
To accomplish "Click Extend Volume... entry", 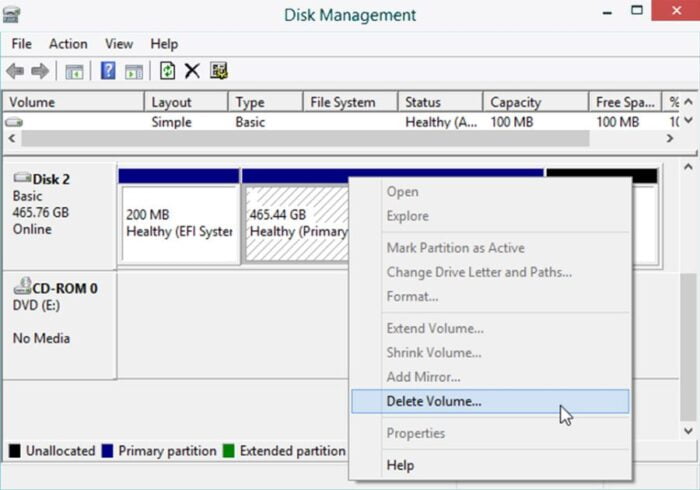I will (x=490, y=328).
